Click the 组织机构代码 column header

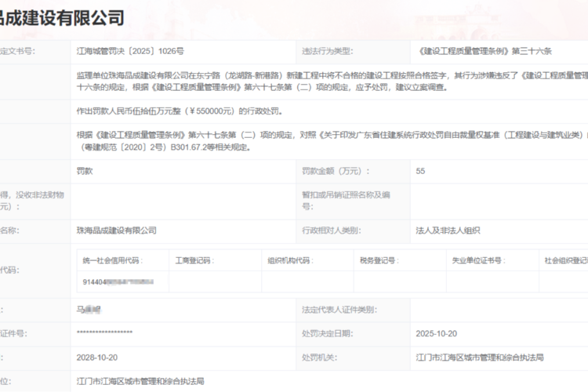tap(289, 260)
